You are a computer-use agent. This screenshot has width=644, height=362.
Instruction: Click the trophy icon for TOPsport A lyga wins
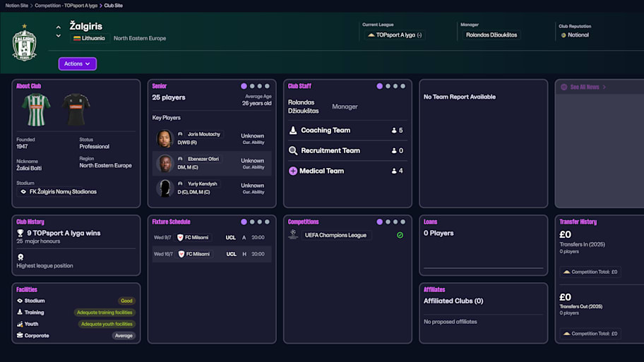point(20,233)
